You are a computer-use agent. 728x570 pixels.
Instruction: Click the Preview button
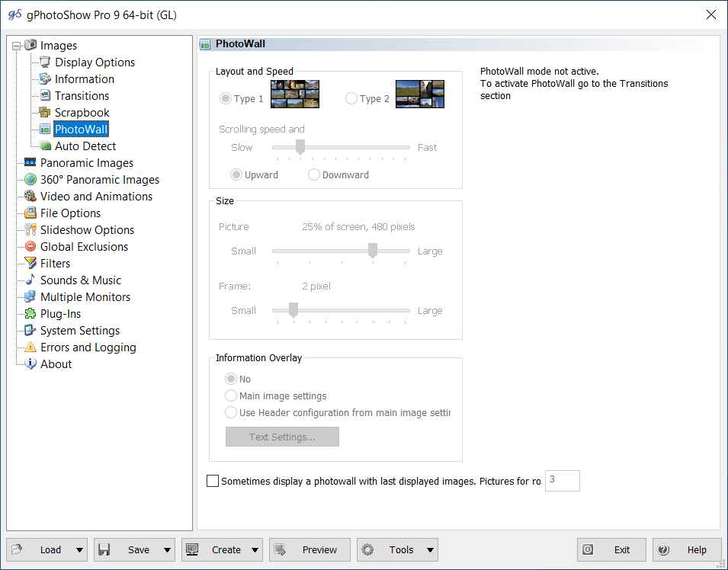(x=309, y=550)
